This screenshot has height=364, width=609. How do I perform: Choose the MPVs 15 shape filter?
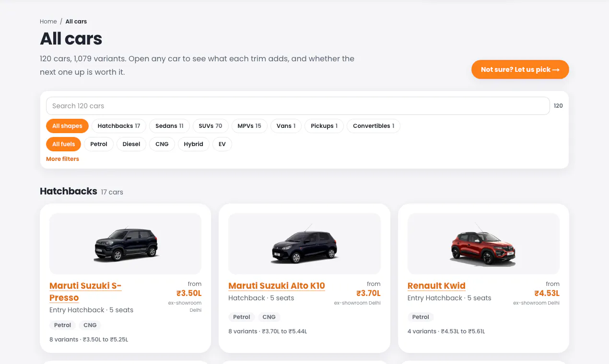pos(249,126)
